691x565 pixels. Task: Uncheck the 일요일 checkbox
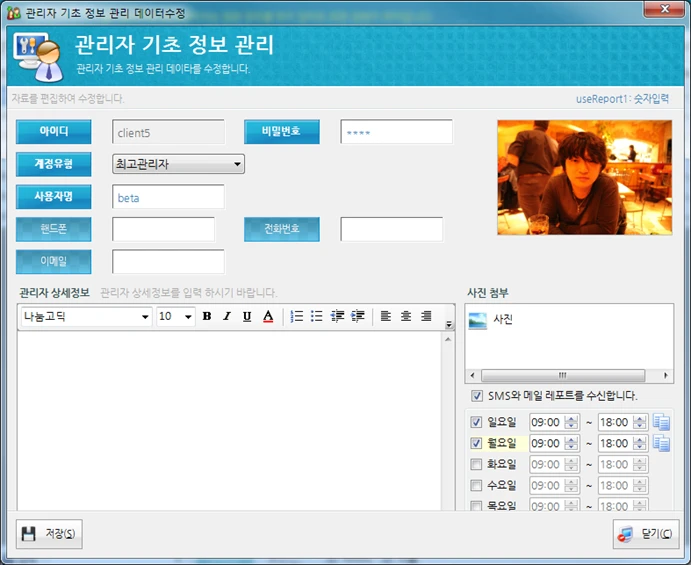[x=476, y=422]
